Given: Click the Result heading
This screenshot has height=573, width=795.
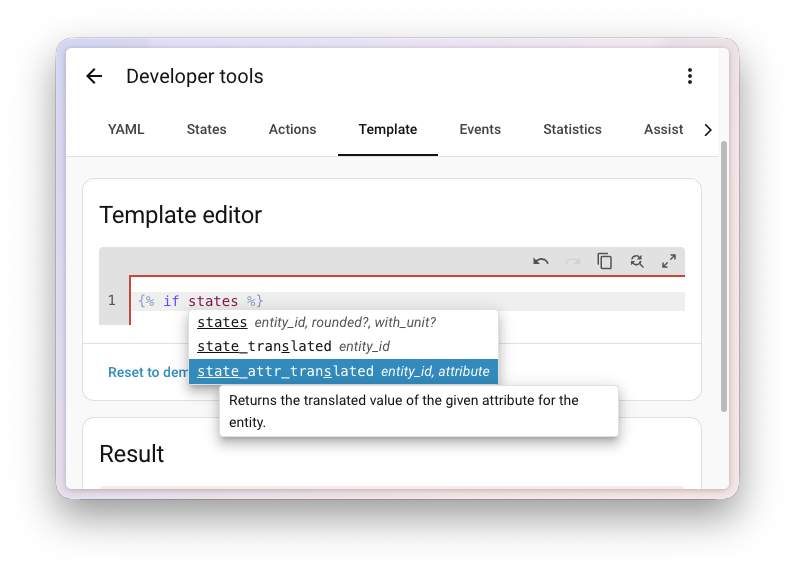Looking at the screenshot, I should point(132,454).
